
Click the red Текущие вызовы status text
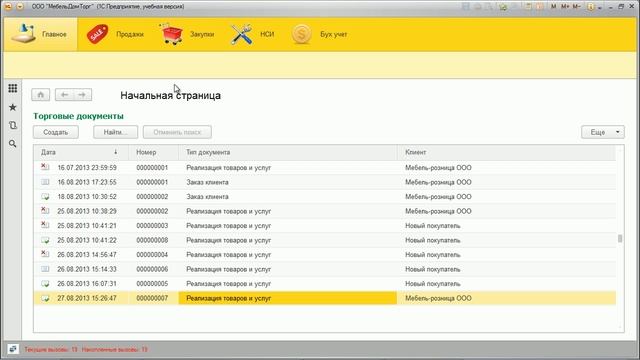tap(51, 349)
